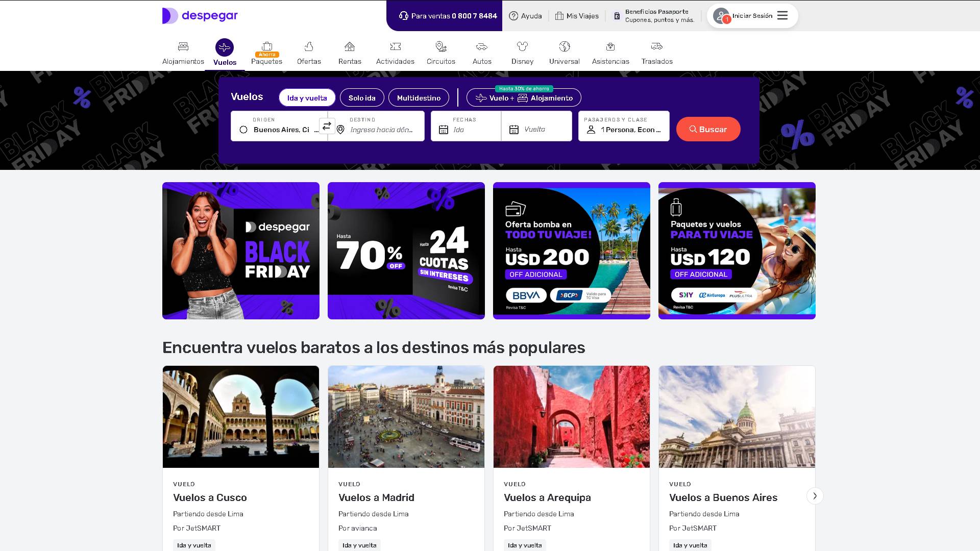Image resolution: width=980 pixels, height=551 pixels.
Task: Open Alojamientos bed icon
Action: tap(183, 47)
